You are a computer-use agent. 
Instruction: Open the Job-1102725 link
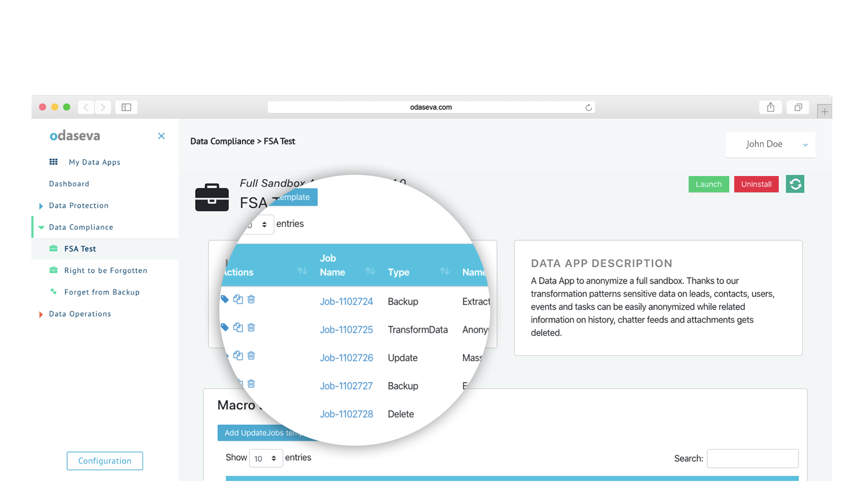346,330
